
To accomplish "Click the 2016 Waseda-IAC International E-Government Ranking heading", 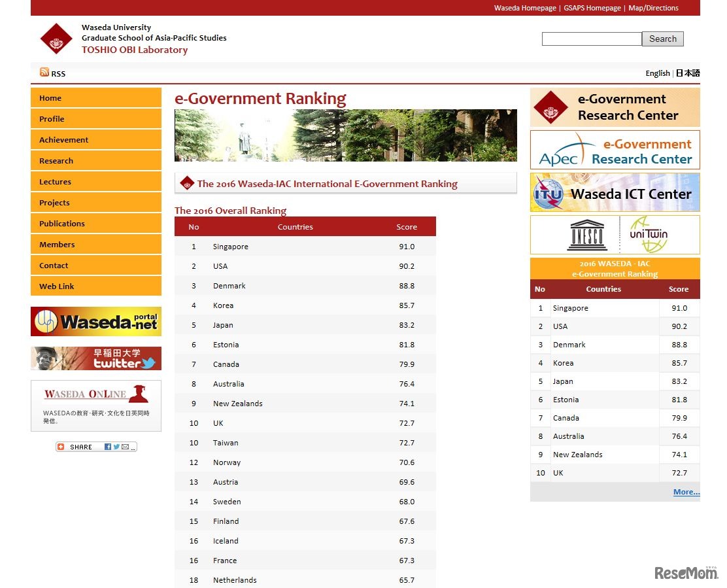I will (x=327, y=184).
